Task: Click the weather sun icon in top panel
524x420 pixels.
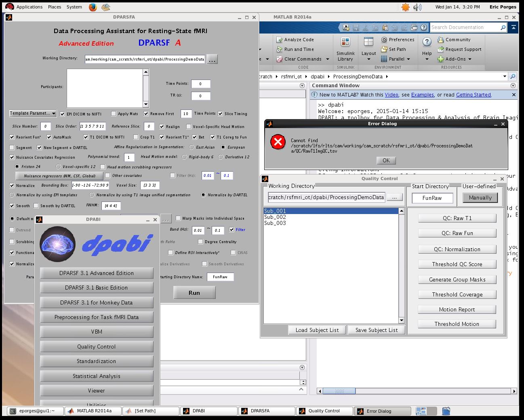Action: click(x=405, y=7)
